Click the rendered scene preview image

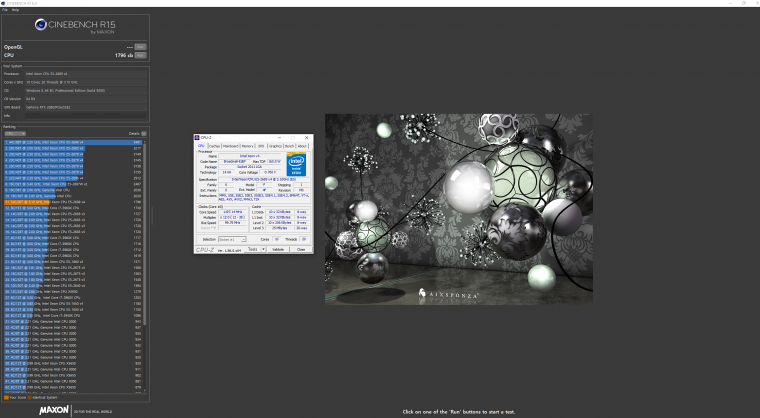tap(459, 209)
